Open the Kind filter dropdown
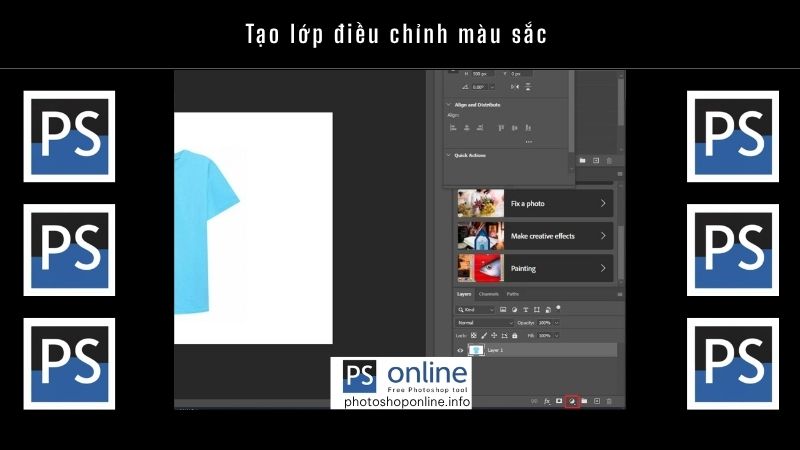800x450 pixels. pyautogui.click(x=475, y=310)
